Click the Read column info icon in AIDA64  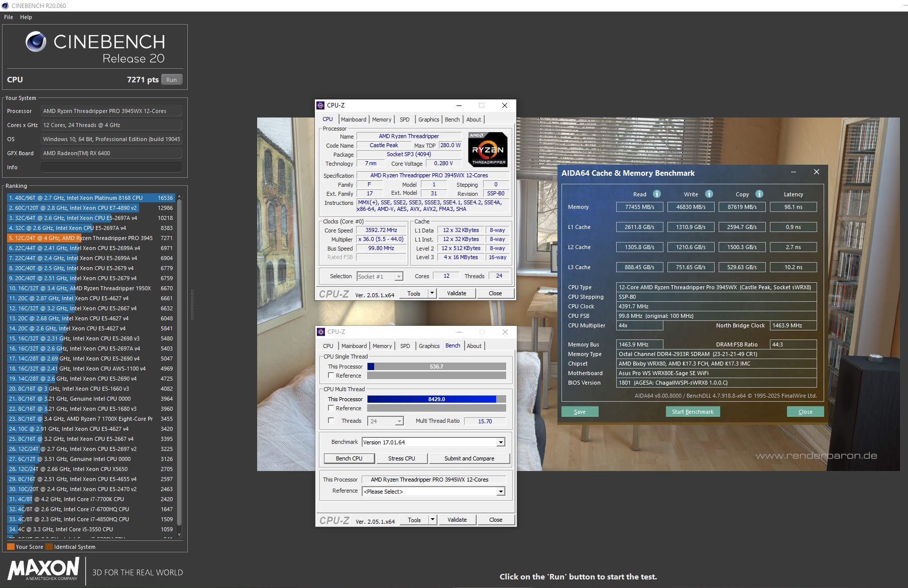(657, 194)
